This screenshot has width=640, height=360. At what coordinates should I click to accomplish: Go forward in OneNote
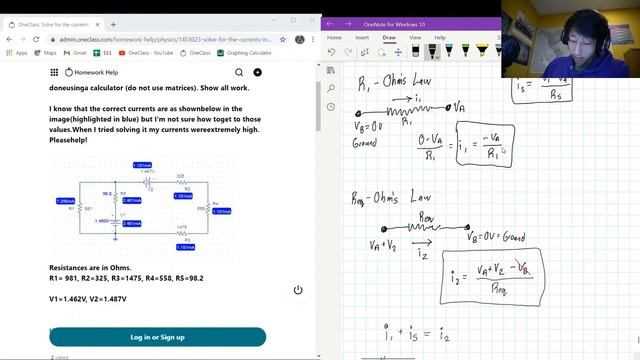pyautogui.click(x=348, y=24)
